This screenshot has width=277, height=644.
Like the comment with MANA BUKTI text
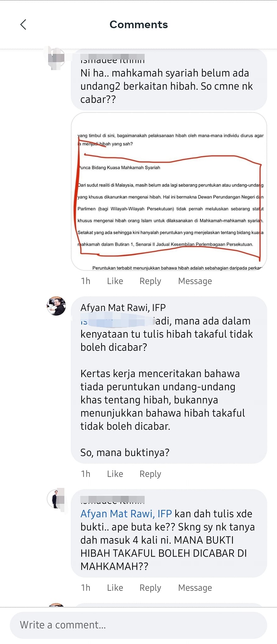115,587
